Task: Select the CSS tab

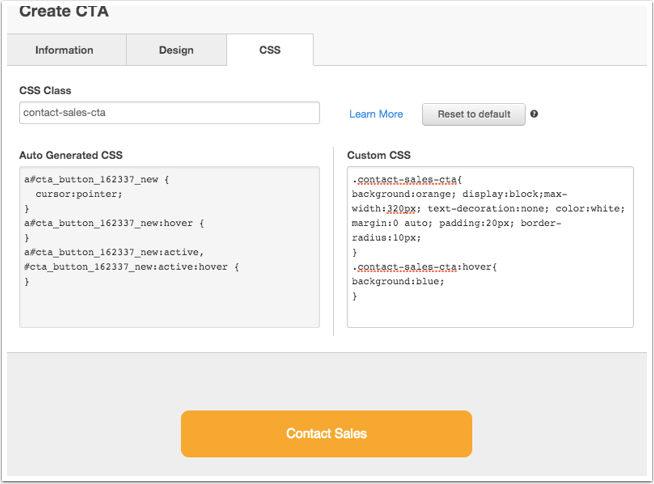Action: point(270,50)
